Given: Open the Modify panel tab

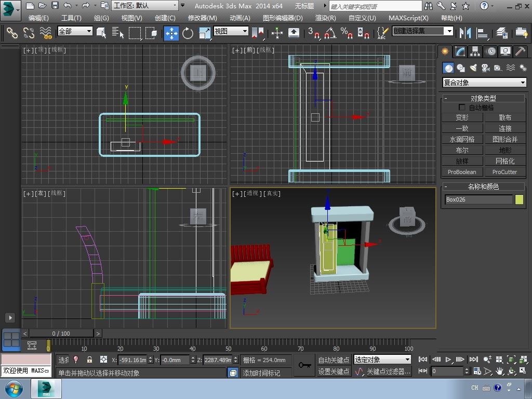Looking at the screenshot, I should click(x=460, y=51).
